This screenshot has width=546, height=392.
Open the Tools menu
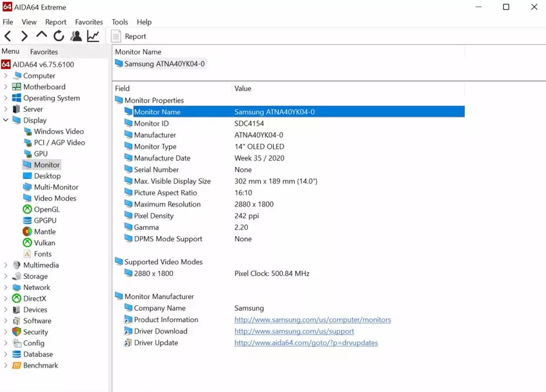(x=119, y=22)
